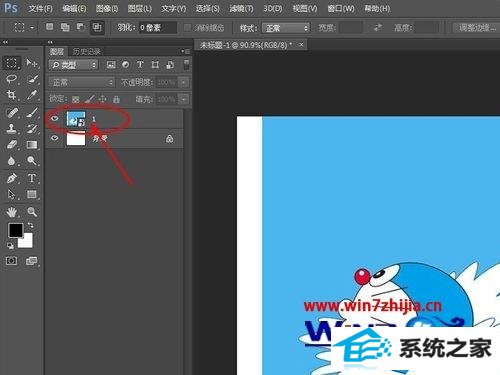The height and width of the screenshot is (375, 500).
Task: Select the Eyedropper tool
Action: 32,96
